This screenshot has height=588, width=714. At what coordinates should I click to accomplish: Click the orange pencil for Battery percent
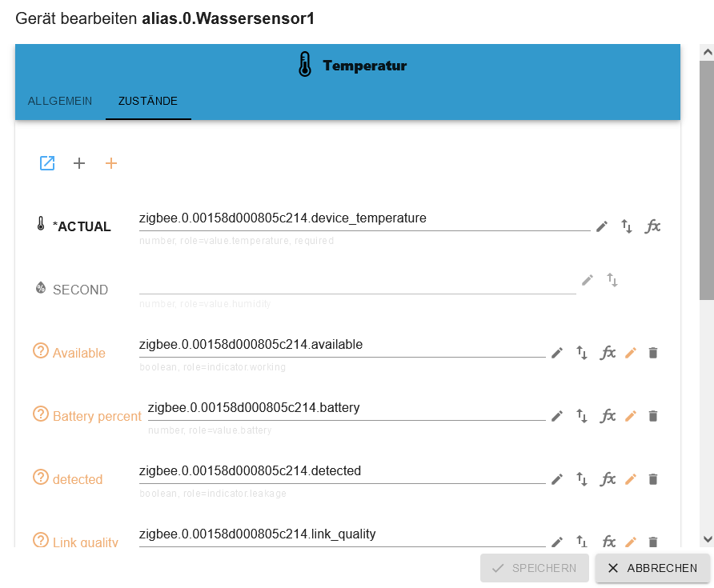(631, 416)
